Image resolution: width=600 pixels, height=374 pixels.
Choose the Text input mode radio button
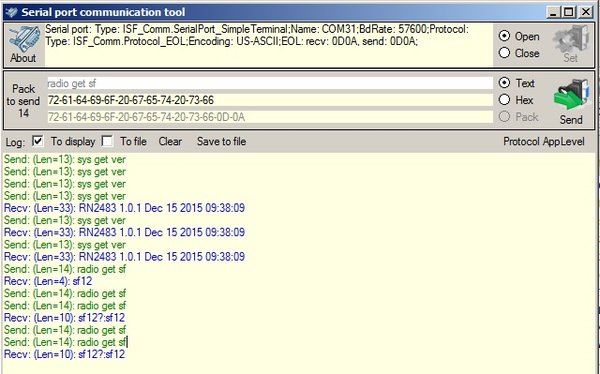point(504,83)
